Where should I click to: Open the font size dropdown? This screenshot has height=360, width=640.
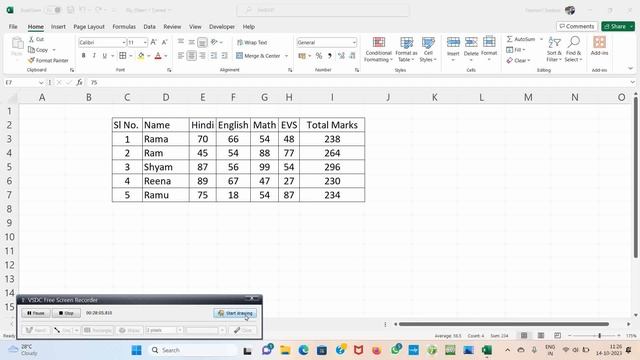pos(145,42)
